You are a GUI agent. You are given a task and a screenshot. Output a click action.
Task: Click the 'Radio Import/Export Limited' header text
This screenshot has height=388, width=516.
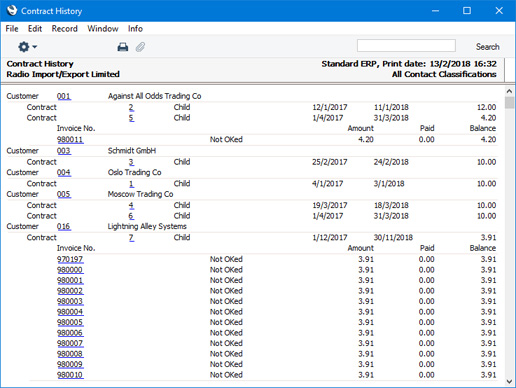tap(63, 74)
